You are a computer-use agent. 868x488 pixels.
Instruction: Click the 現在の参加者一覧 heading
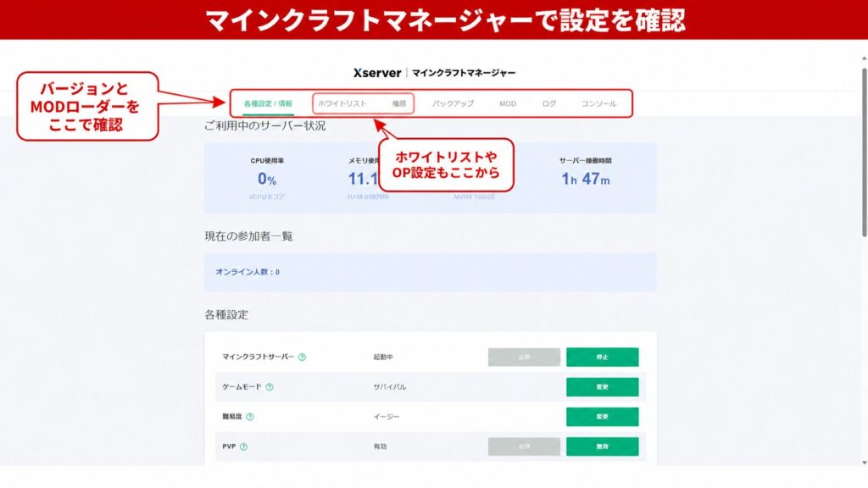248,236
